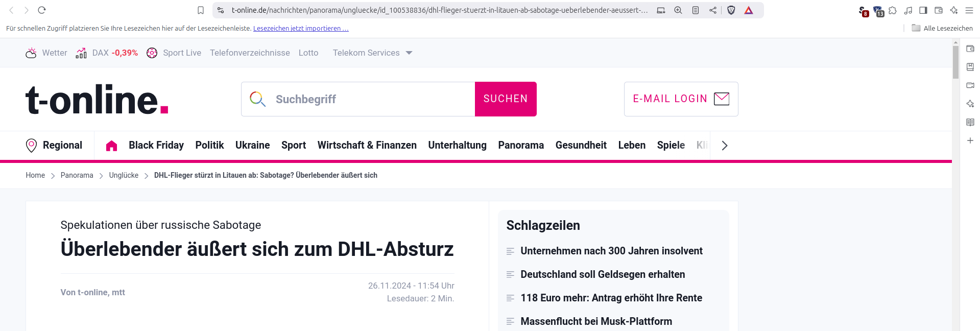
Task: Open the bookmarks panel in the right sidebar
Action: 970,67
